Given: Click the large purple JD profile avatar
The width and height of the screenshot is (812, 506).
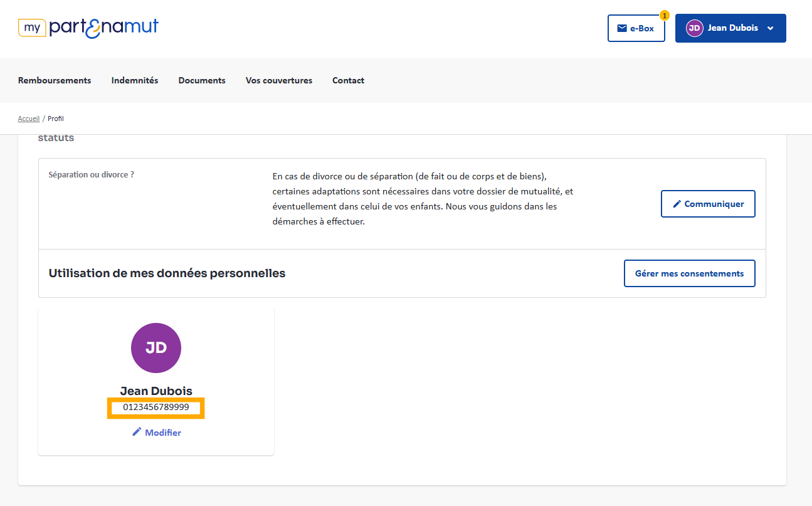Looking at the screenshot, I should [156, 348].
